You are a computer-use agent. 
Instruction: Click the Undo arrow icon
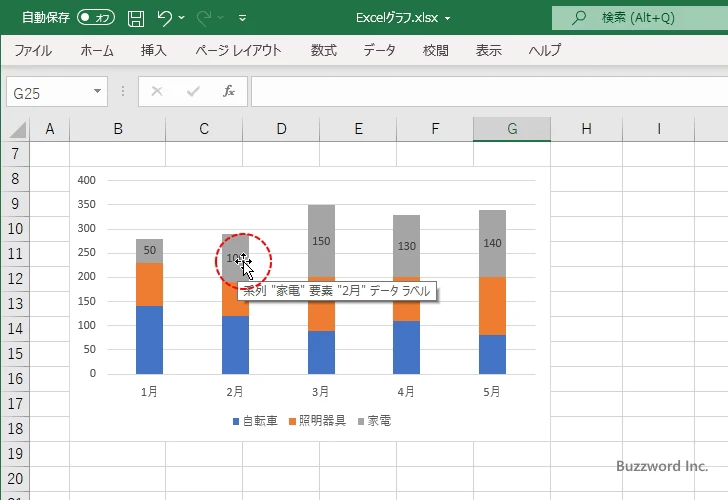(x=164, y=18)
